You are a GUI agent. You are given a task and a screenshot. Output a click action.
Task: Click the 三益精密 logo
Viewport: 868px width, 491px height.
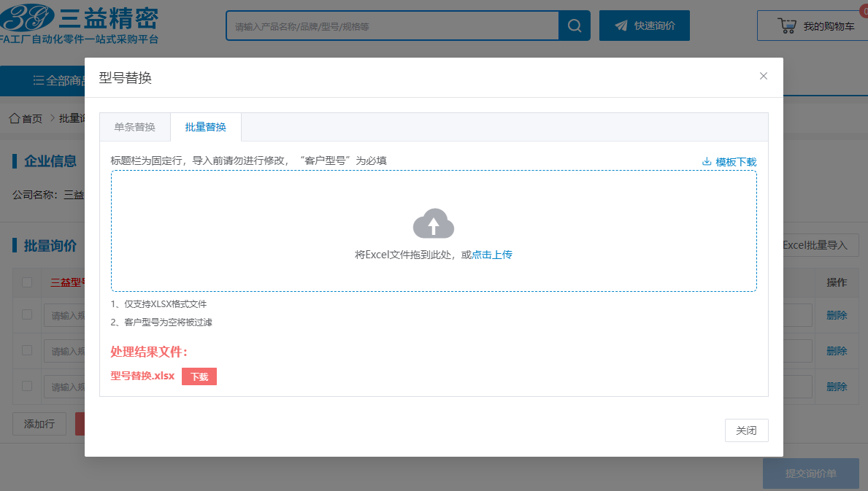[x=79, y=24]
